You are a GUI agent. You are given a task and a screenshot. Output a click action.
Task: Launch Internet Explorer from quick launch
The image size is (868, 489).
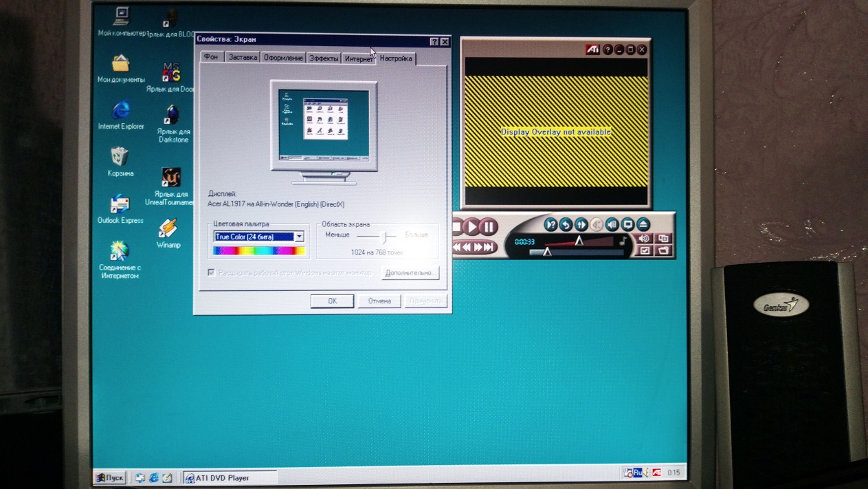(154, 477)
